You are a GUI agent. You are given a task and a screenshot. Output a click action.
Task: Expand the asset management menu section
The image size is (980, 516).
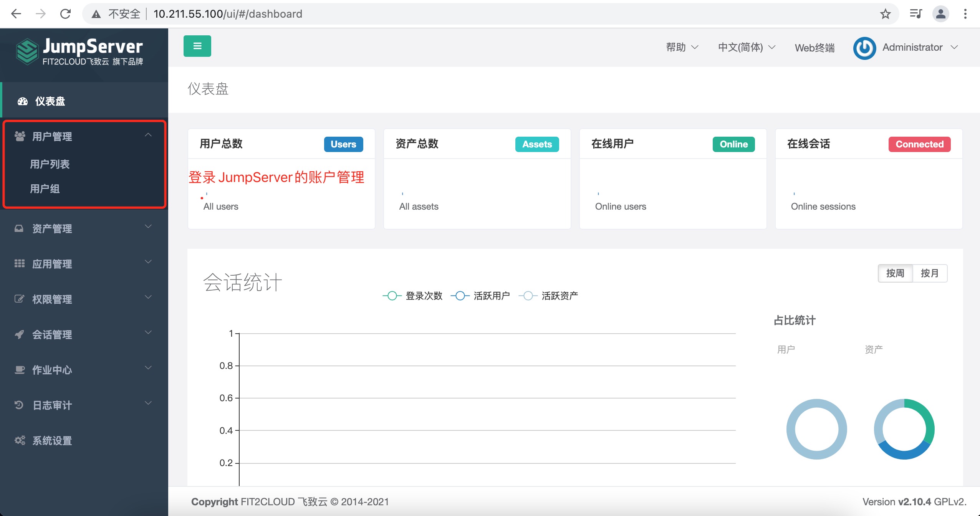[x=82, y=228]
